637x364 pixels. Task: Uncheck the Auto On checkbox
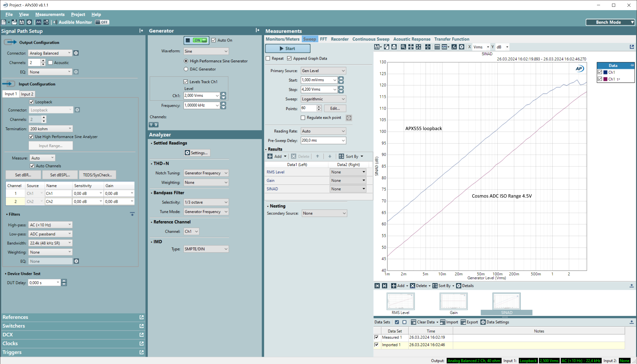pos(214,40)
